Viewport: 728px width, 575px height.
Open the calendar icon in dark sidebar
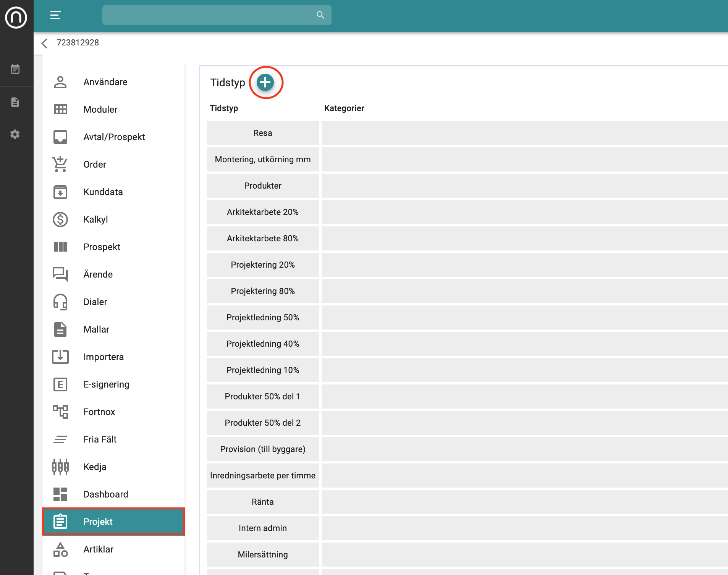[15, 69]
